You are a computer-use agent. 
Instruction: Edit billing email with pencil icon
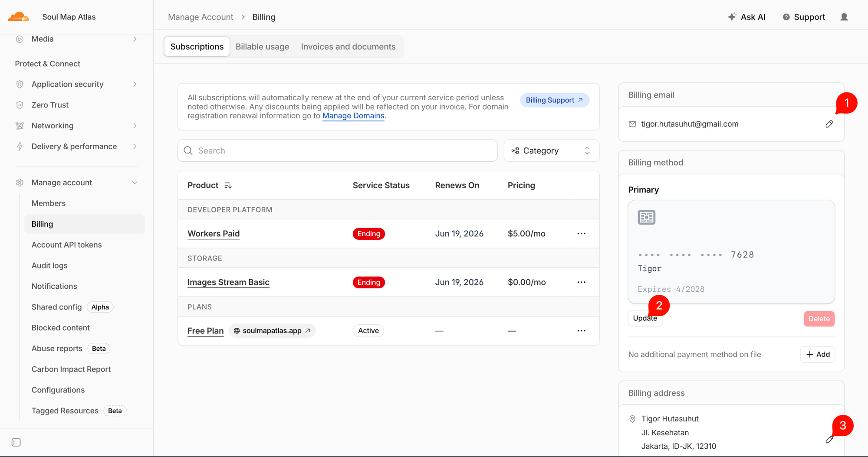(x=829, y=124)
